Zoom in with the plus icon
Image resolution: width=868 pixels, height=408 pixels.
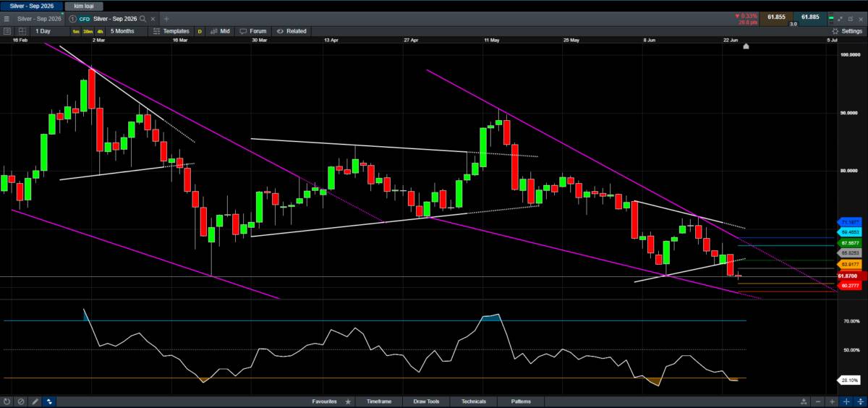833,401
